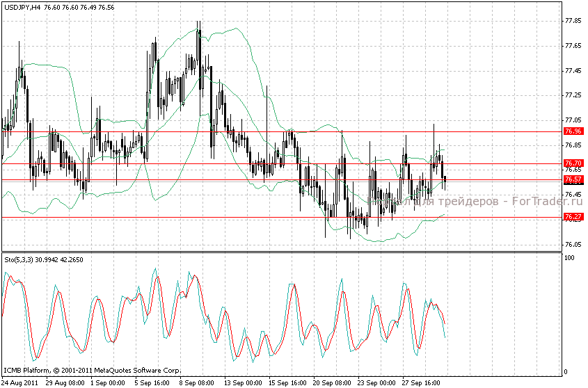Click the 77.05 price scale value
This screenshot has height=388, width=588.
point(573,120)
